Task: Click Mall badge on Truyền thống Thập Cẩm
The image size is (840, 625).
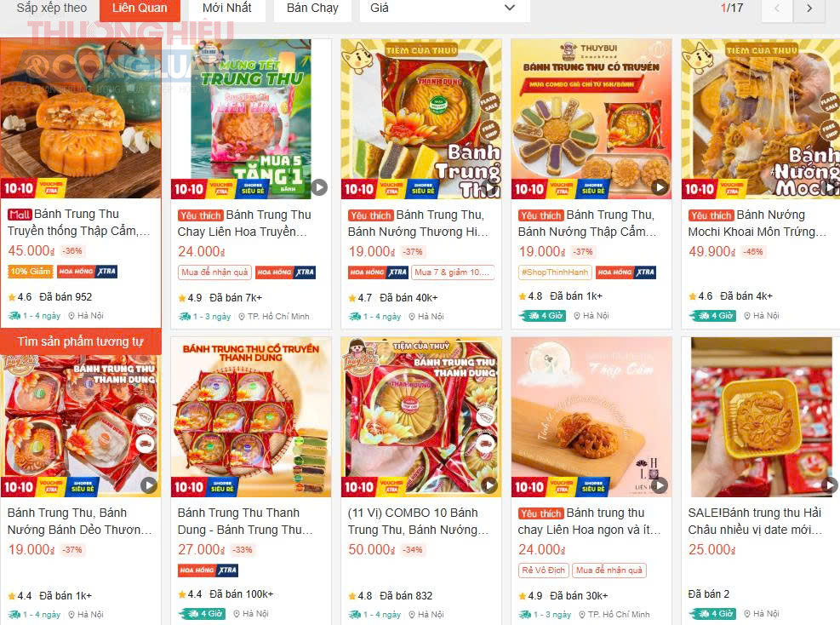Action: (20, 215)
